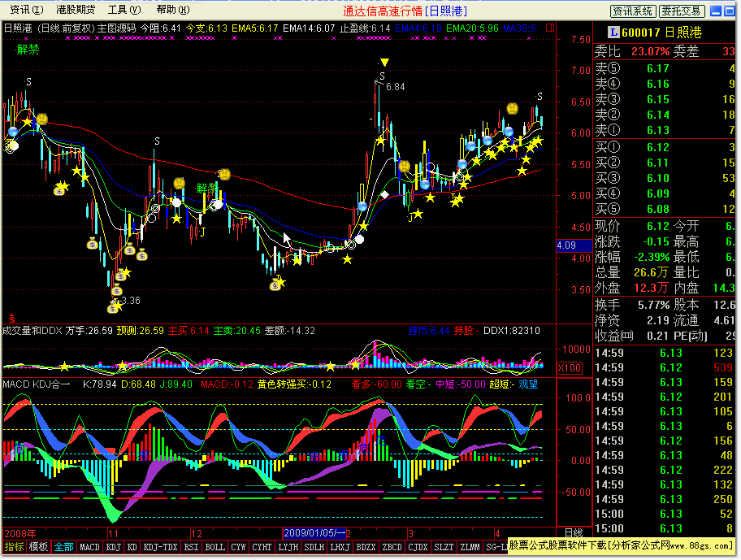Screen dimensions: 741x560
Task: Click the 涨幅 -2.39% value
Action: coord(651,257)
